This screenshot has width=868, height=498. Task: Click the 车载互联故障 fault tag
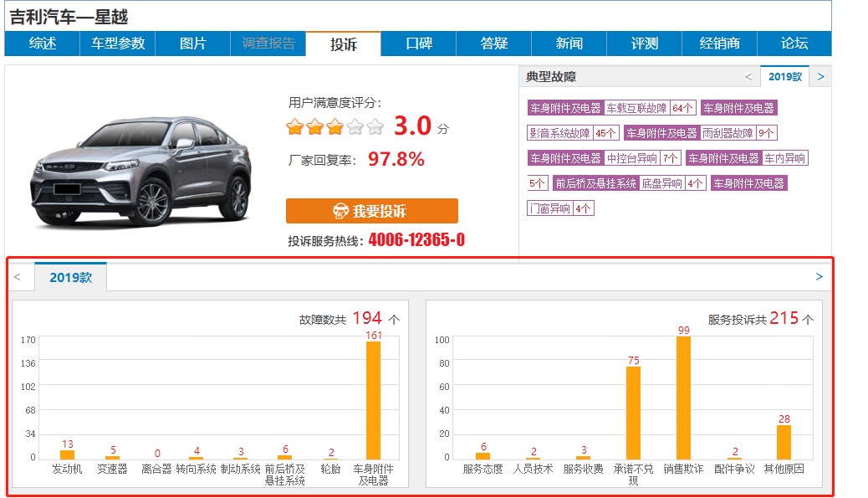[x=636, y=108]
